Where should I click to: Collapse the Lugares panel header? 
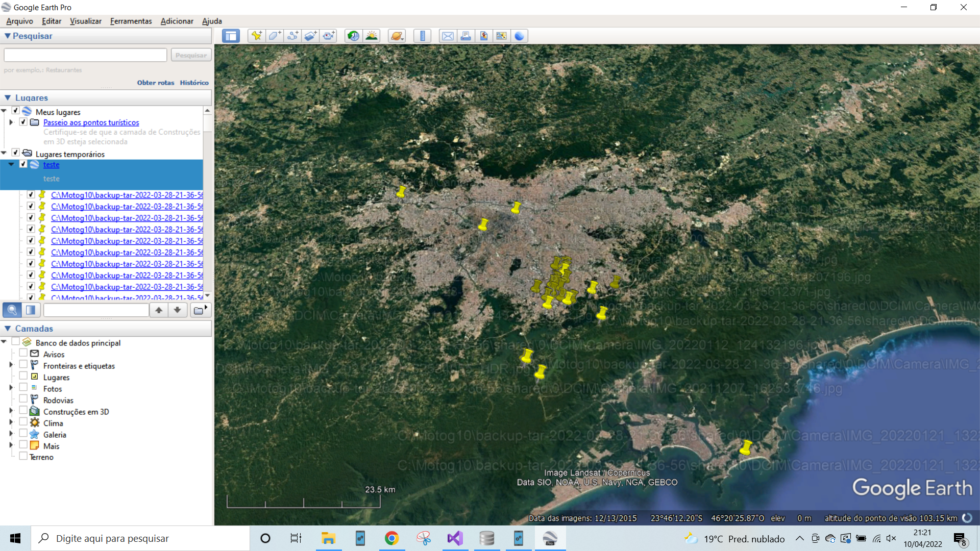7,97
